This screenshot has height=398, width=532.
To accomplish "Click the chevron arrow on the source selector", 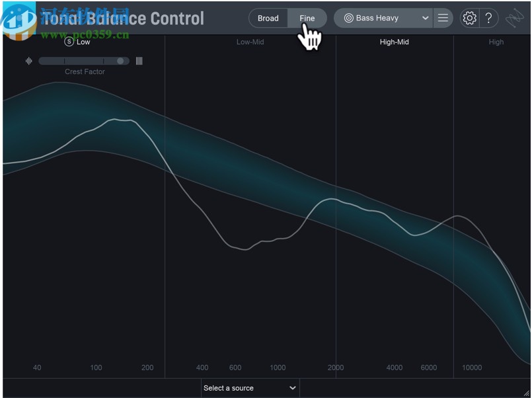I will point(293,388).
